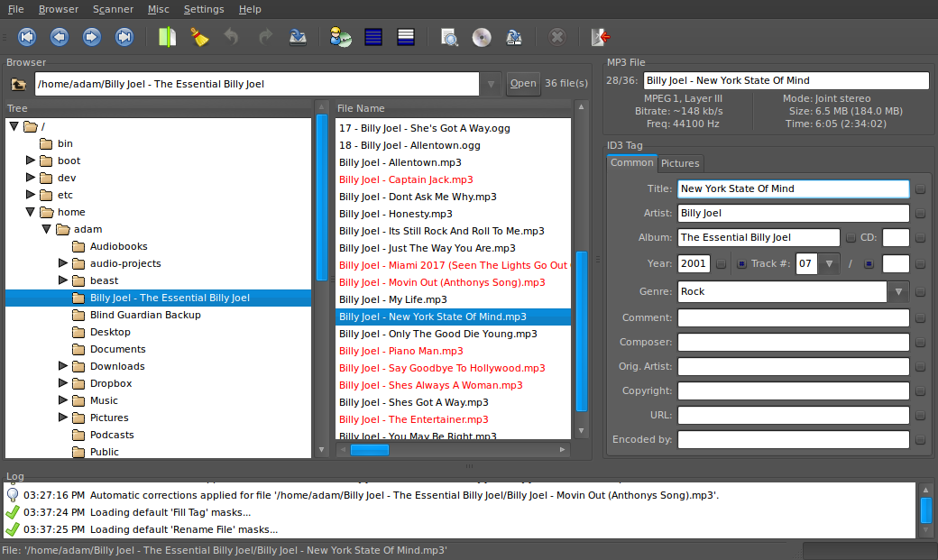
Task: Open the File menu
Action: [15, 9]
